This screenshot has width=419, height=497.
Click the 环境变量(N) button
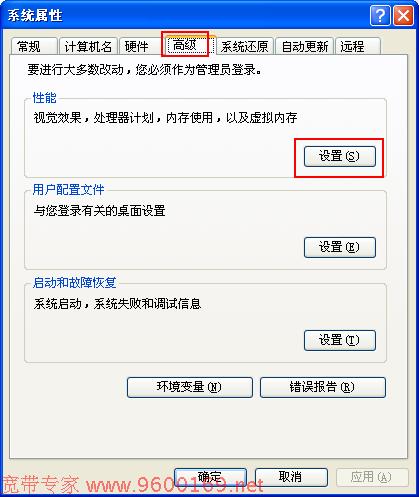point(190,387)
